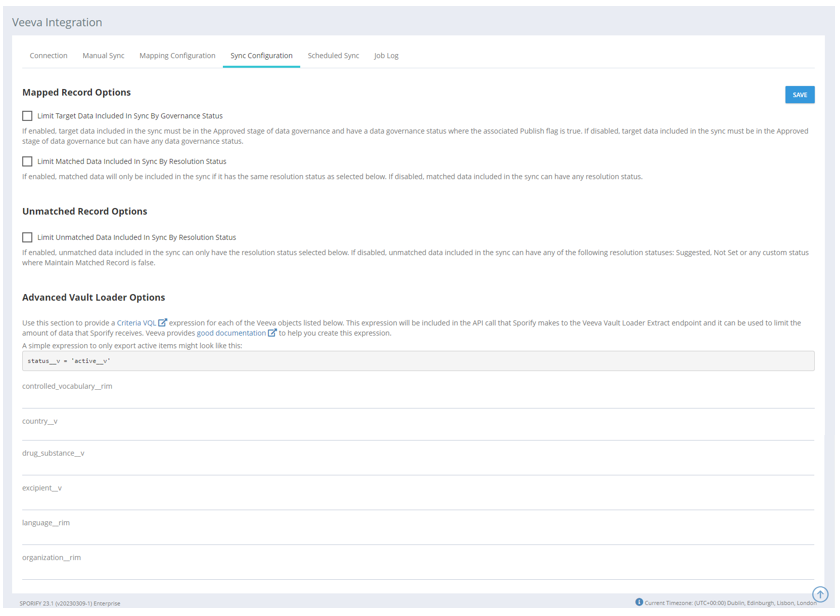The height and width of the screenshot is (616, 840).
Task: Open the Criteria VQL link
Action: [x=136, y=323]
